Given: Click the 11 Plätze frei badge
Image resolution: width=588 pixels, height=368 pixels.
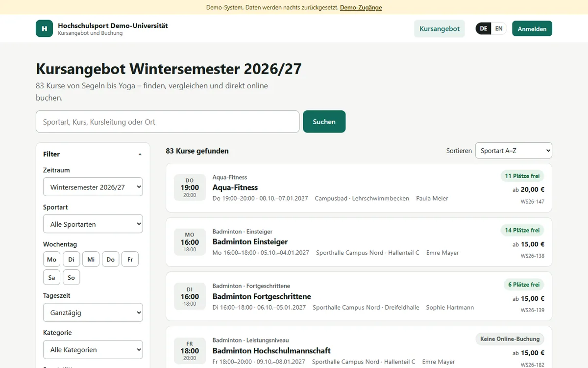Looking at the screenshot, I should (522, 176).
